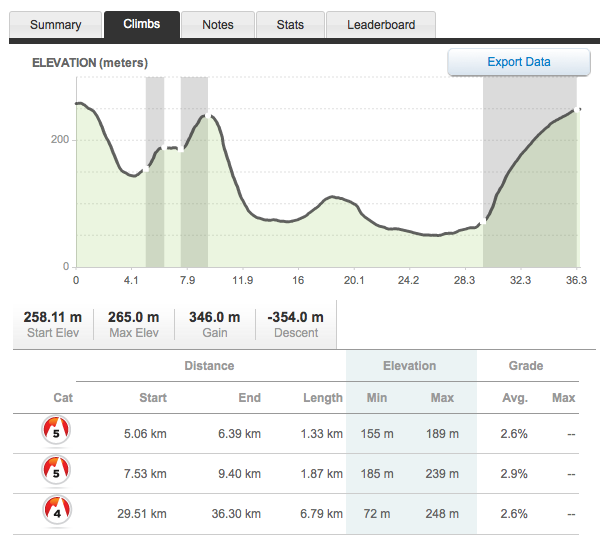
Task: Select the second shaded climb region near 7.9
Action: click(x=194, y=172)
